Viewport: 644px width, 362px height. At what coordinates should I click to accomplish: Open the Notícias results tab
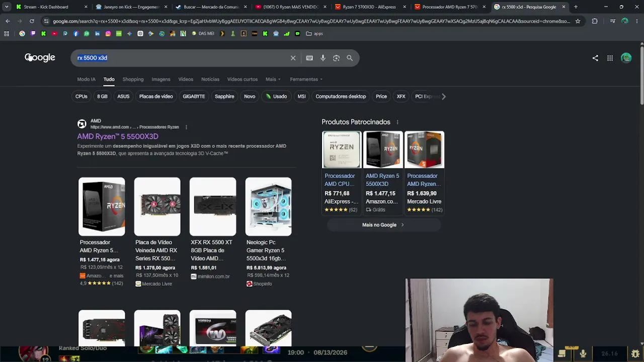[210, 79]
